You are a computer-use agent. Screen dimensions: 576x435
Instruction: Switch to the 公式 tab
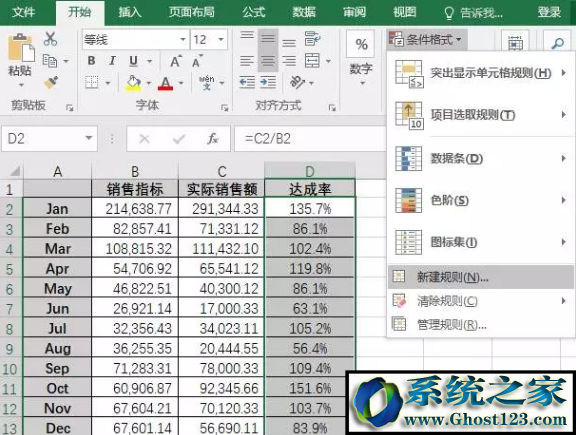[253, 12]
